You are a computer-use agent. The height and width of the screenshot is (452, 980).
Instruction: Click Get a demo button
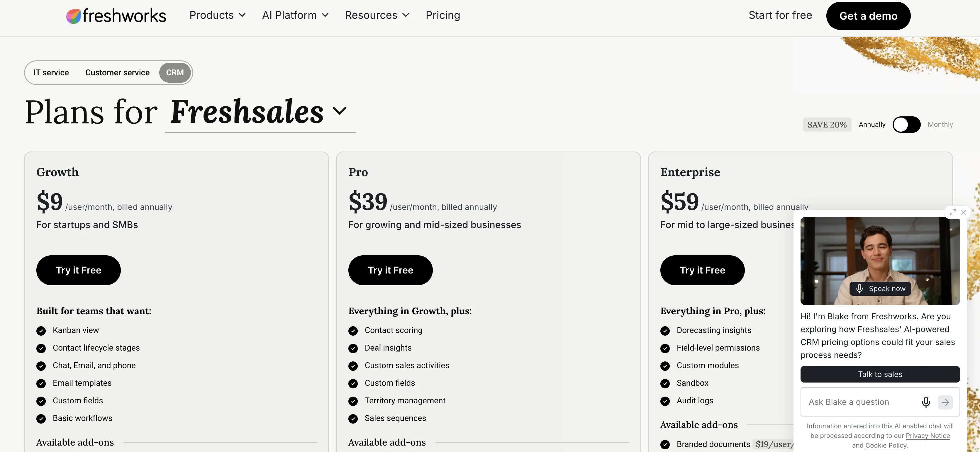(x=868, y=16)
